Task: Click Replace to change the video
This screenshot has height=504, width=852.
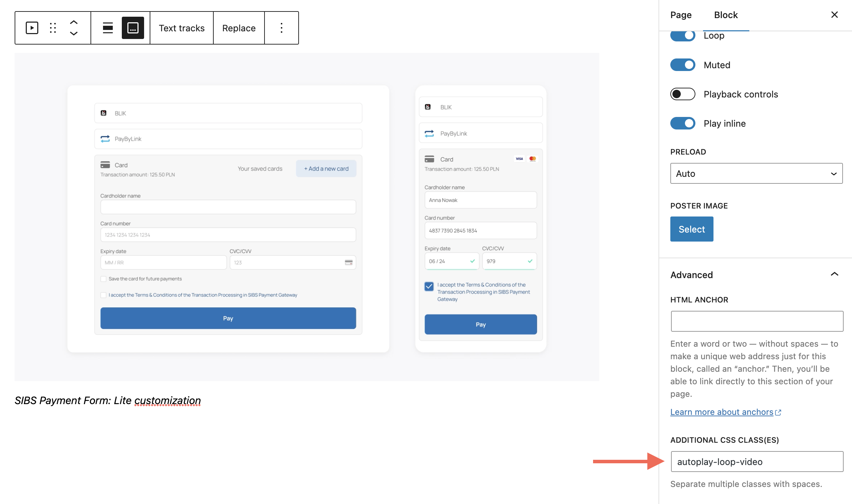Action: point(239,28)
